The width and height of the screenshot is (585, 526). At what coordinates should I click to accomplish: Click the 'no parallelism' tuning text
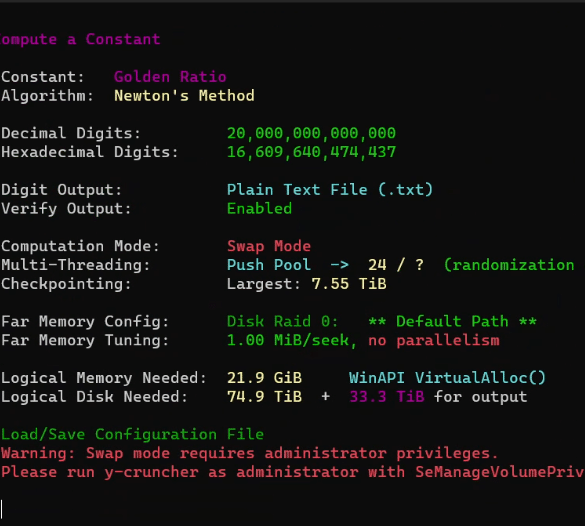pyautogui.click(x=434, y=340)
